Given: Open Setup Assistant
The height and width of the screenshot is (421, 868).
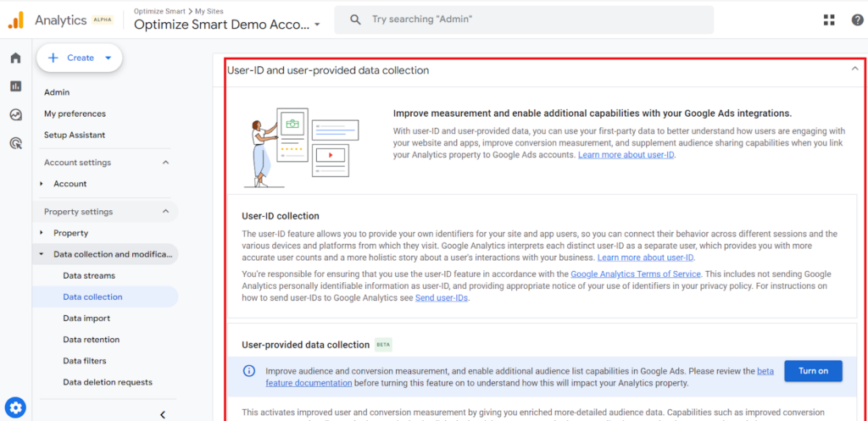Looking at the screenshot, I should [x=75, y=135].
